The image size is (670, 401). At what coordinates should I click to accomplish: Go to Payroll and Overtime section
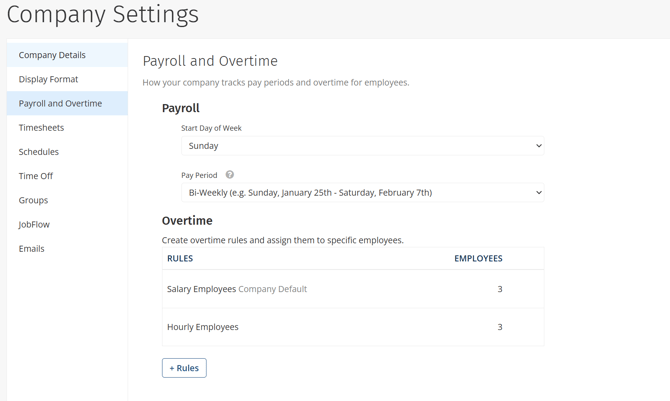[60, 103]
